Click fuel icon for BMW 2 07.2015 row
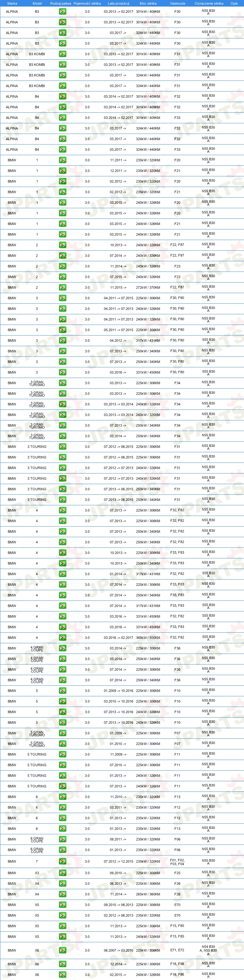The image size is (244, 980). (x=63, y=277)
